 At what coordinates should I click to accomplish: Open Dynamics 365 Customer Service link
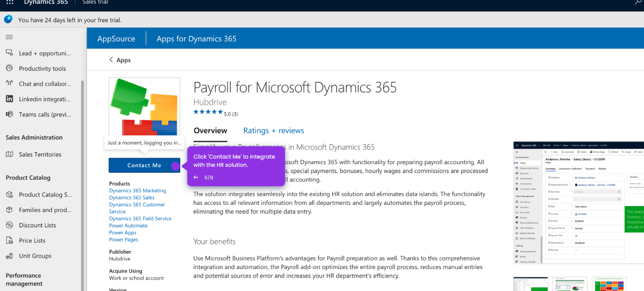coord(137,208)
